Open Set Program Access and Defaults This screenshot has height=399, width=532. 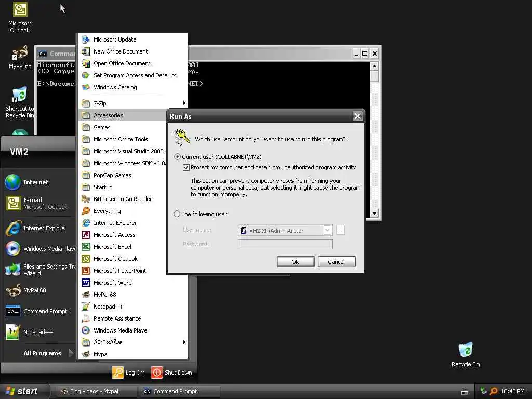[132, 75]
